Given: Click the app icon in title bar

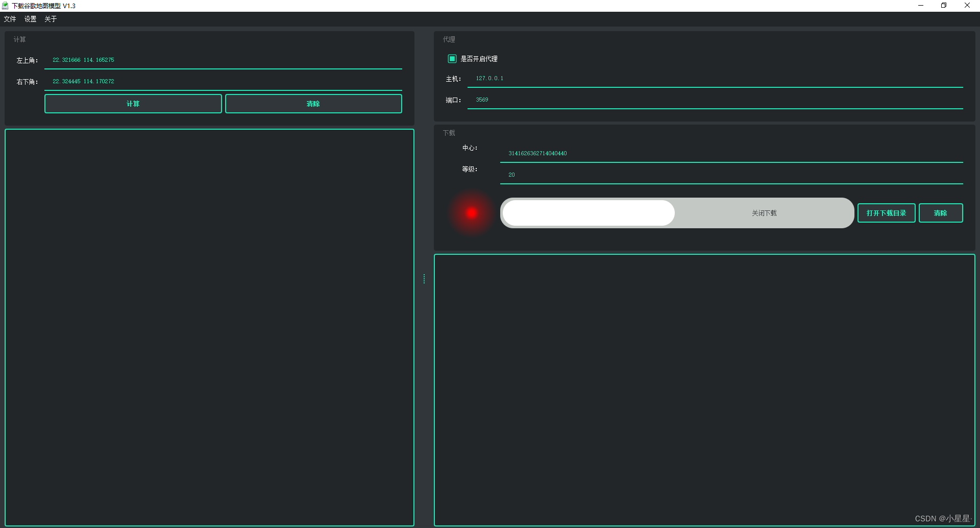Looking at the screenshot, I should click(x=5, y=6).
